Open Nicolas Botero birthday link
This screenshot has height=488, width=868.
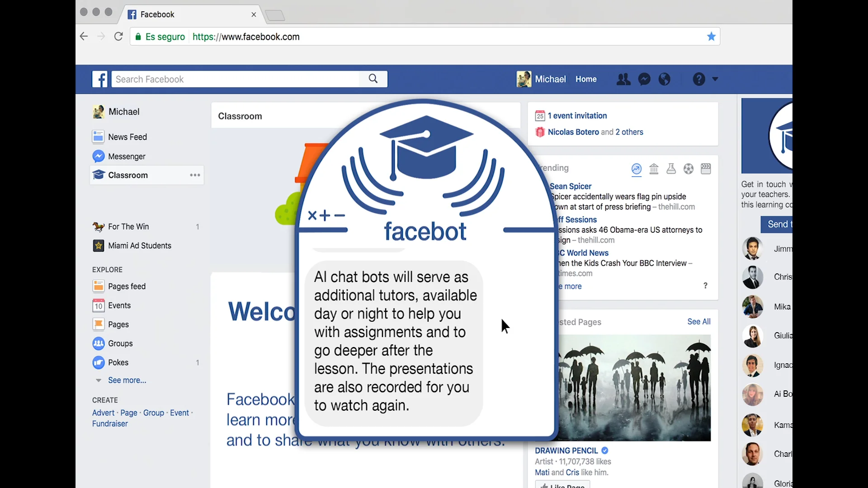point(574,132)
